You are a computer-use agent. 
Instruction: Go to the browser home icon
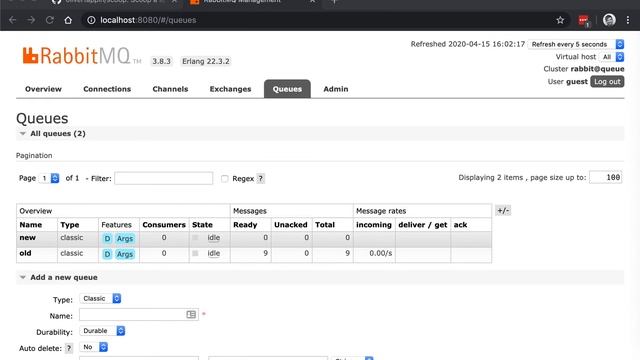[x=68, y=20]
